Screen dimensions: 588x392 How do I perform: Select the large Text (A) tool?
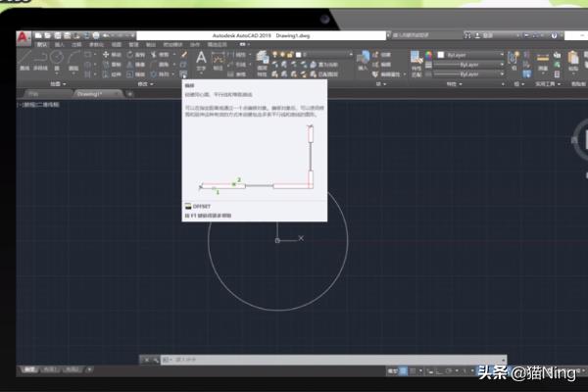201,61
